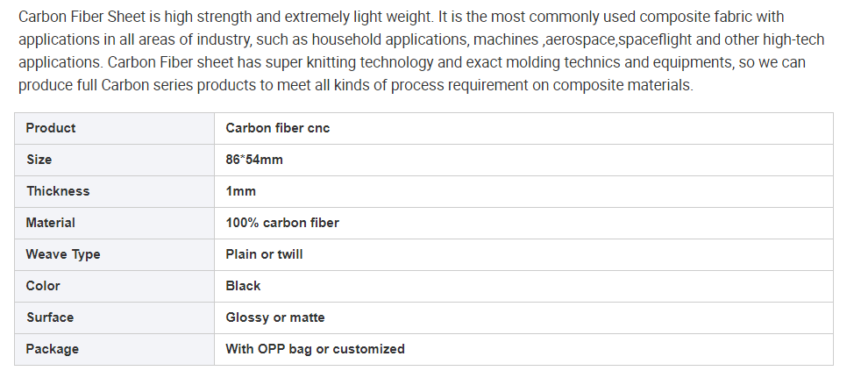Select the '86*54mm' size value

pos(254,160)
